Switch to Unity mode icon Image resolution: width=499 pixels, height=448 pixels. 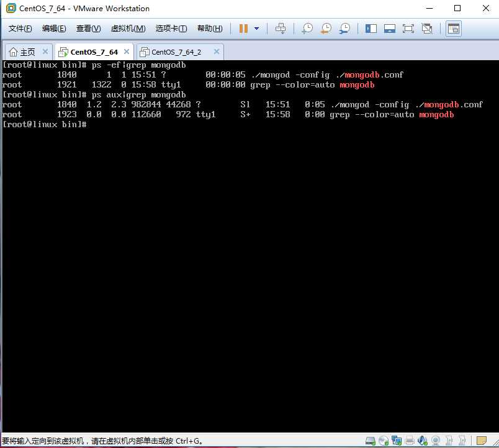pyautogui.click(x=427, y=29)
